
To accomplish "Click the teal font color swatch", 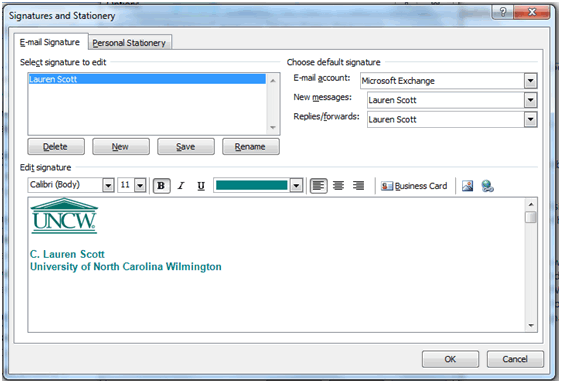I will click(252, 185).
